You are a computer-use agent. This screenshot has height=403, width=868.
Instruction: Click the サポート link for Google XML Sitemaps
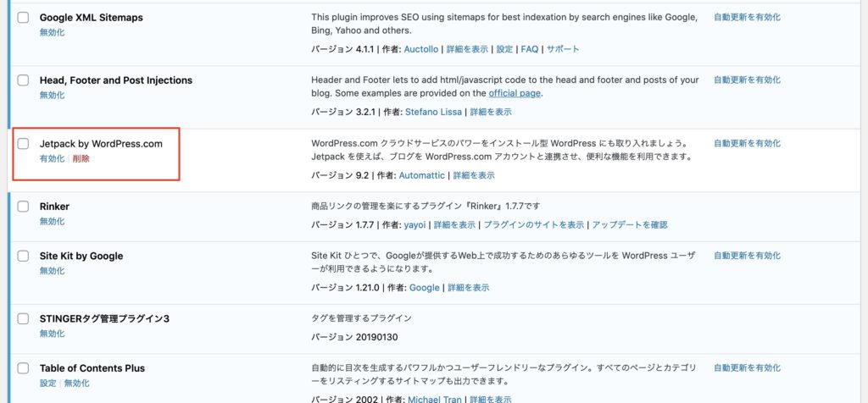click(563, 49)
